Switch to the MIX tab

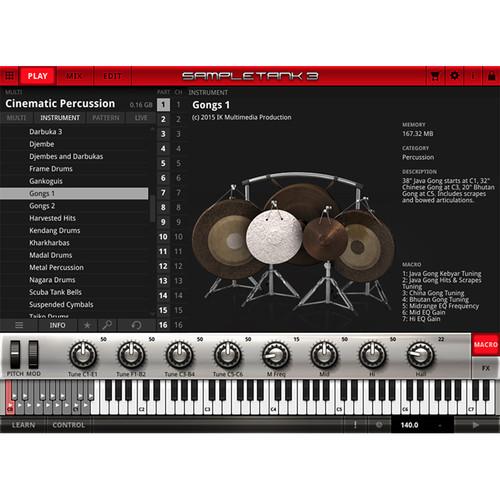point(74,76)
